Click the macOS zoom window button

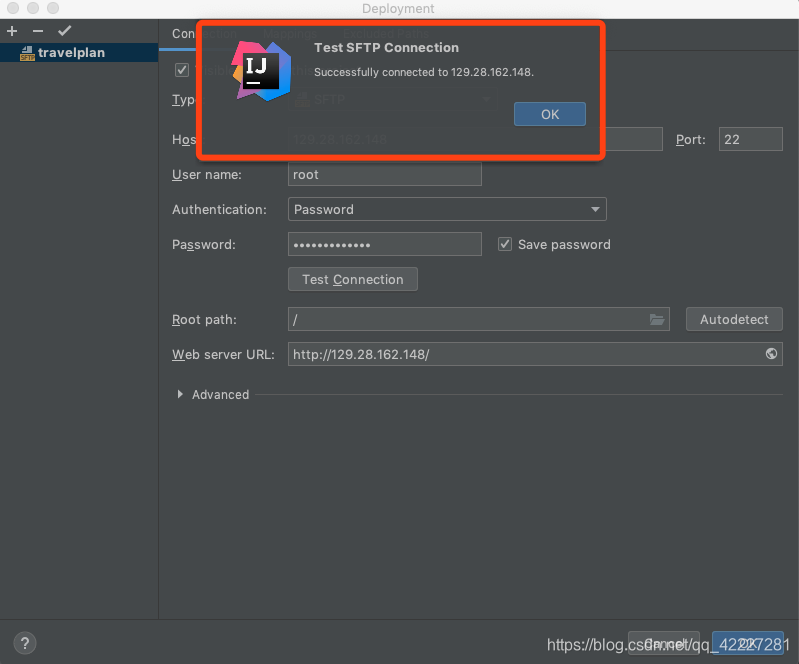[52, 8]
